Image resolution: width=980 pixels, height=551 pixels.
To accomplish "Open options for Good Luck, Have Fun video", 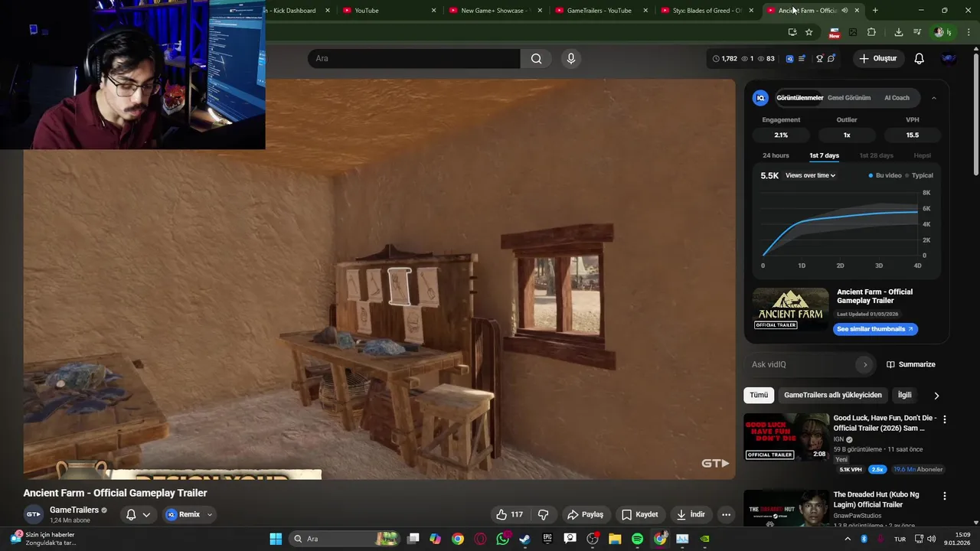I will (944, 419).
